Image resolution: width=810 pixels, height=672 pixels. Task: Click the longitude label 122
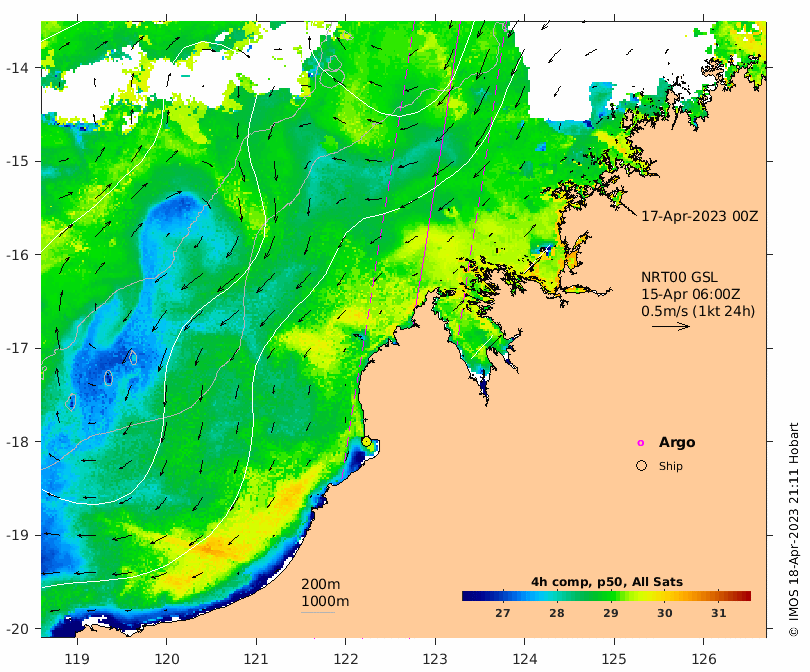point(346,659)
